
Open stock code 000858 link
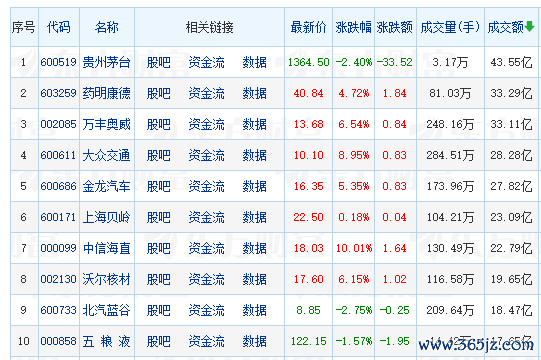(58, 341)
